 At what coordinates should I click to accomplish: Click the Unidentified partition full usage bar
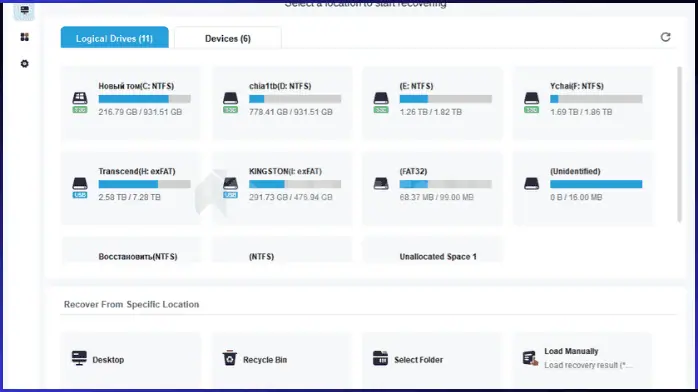[596, 184]
